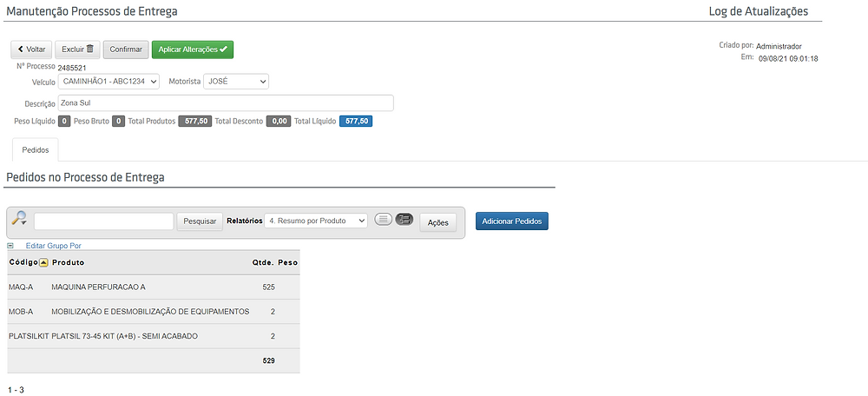Switch to the grouped report view
The height and width of the screenshot is (396, 868).
tap(404, 220)
